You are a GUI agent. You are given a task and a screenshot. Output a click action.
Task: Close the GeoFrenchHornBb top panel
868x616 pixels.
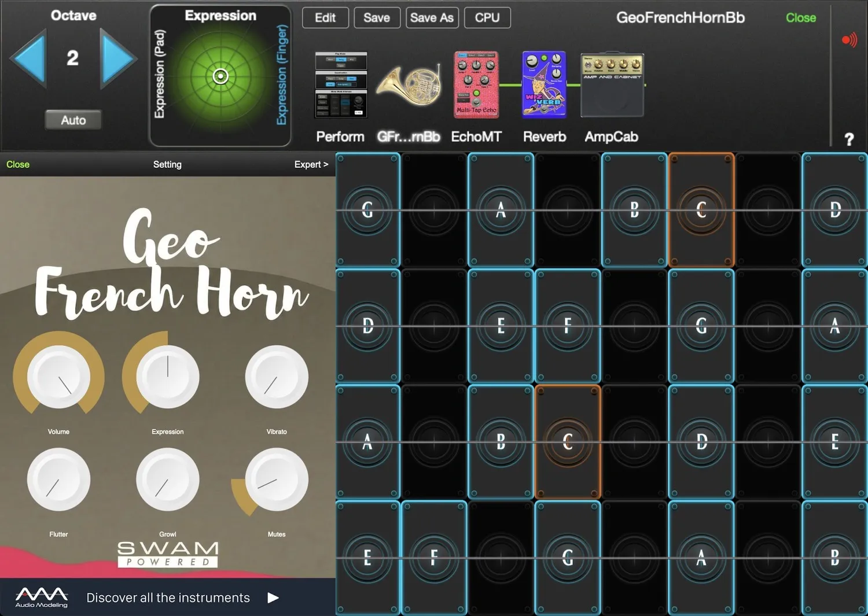tap(801, 18)
